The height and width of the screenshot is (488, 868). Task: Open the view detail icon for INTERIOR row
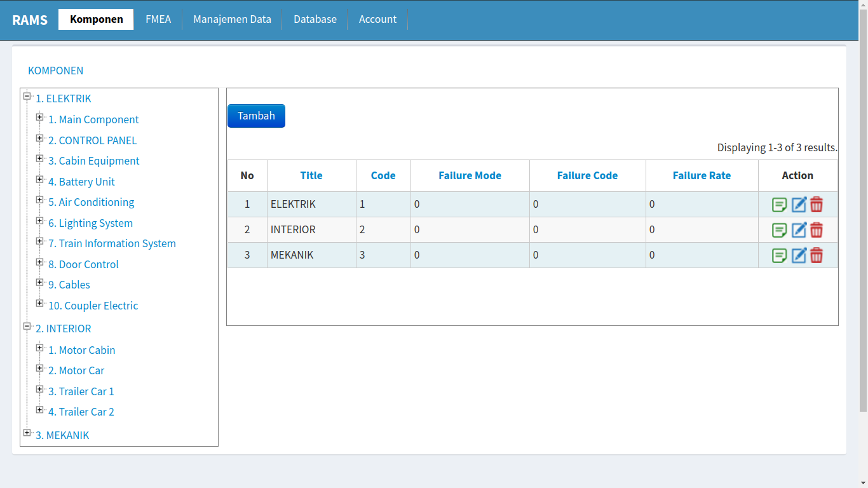780,230
